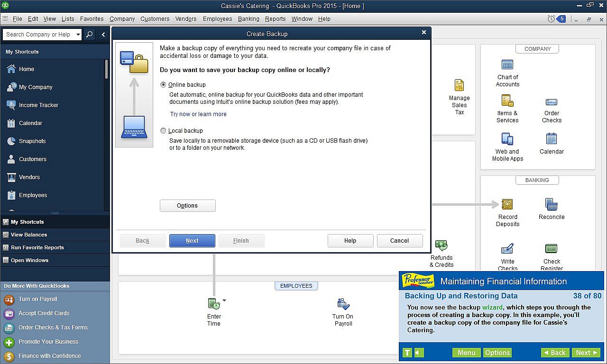Image resolution: width=607 pixels, height=364 pixels.
Task: Open the Chart of Accounts icon
Action: pyautogui.click(x=507, y=65)
